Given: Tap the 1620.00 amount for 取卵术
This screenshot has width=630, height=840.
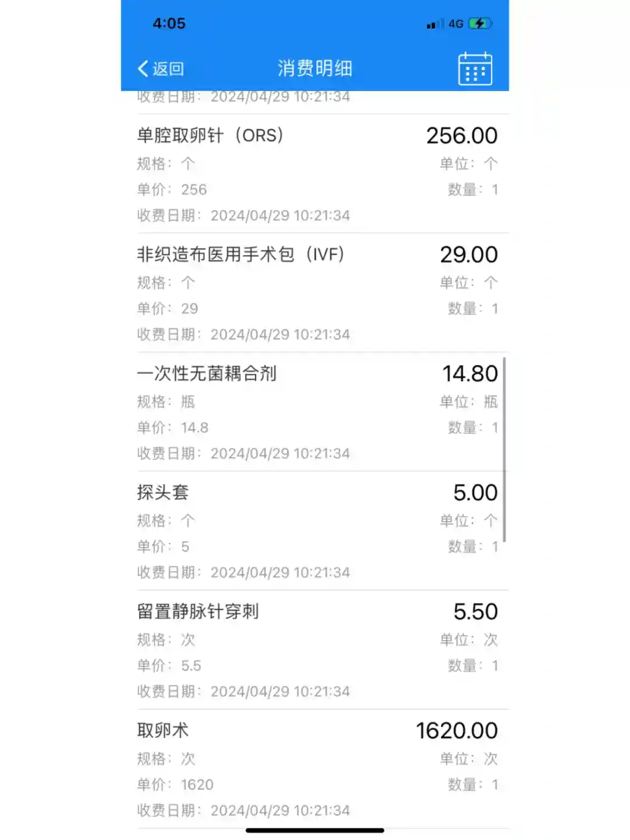Looking at the screenshot, I should point(456,731).
